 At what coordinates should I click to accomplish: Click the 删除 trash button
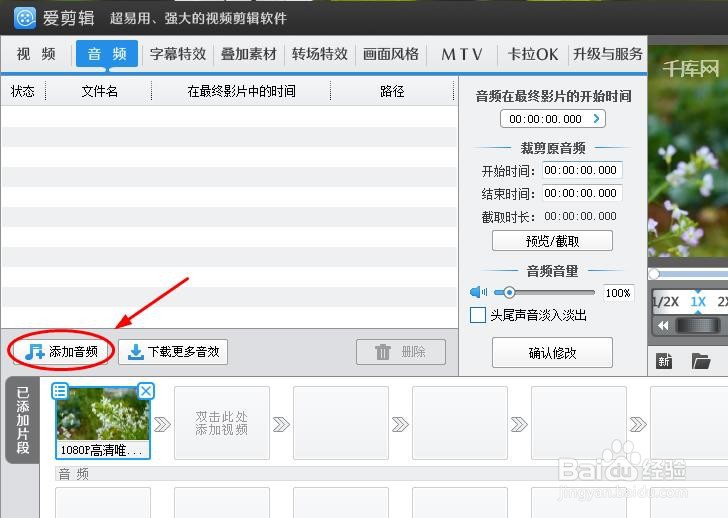coord(401,351)
